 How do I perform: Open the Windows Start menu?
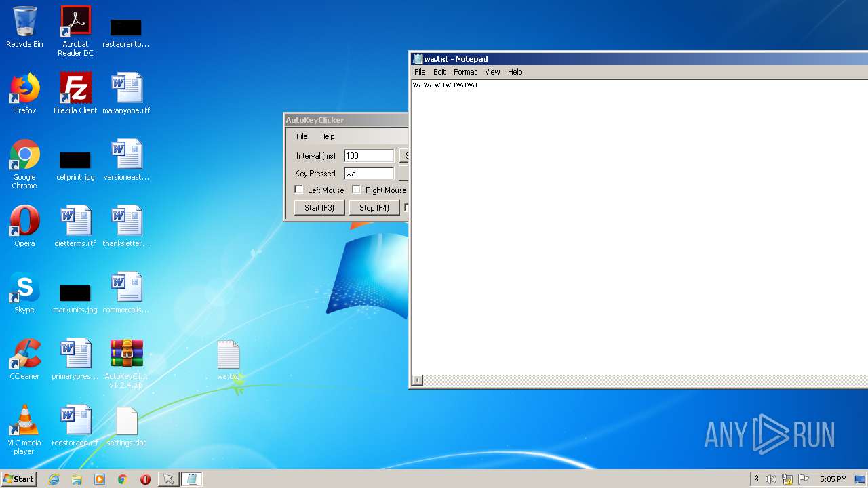[19, 479]
